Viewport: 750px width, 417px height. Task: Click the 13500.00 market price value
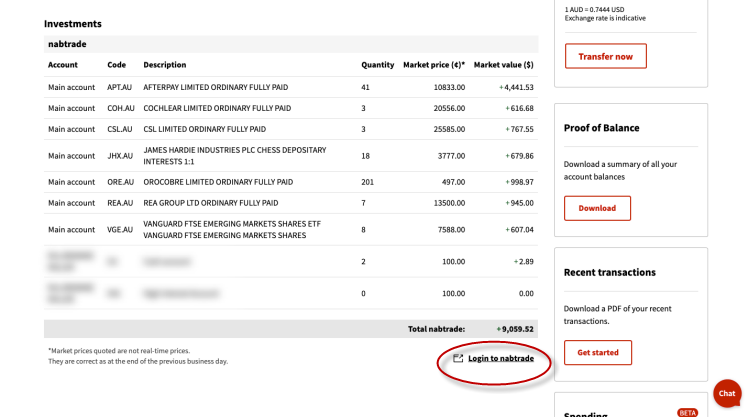coord(449,203)
